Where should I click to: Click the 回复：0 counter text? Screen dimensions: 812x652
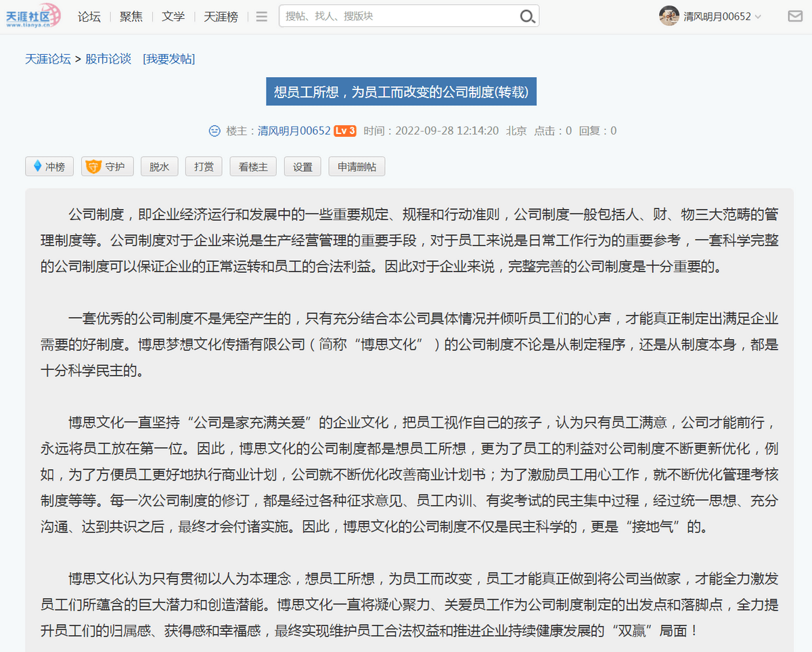click(x=597, y=131)
